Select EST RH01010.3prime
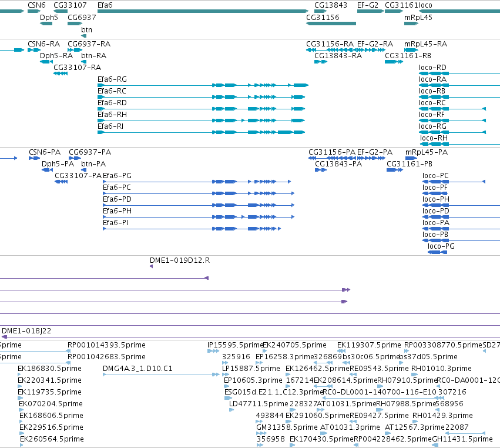Image resolution: width=500 pixels, height=448 pixels. [441, 369]
